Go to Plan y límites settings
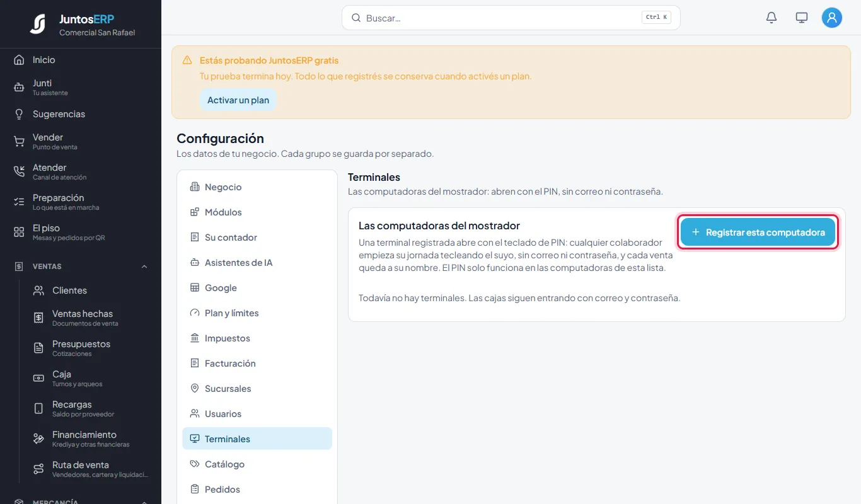Image resolution: width=861 pixels, height=504 pixels. click(257, 313)
